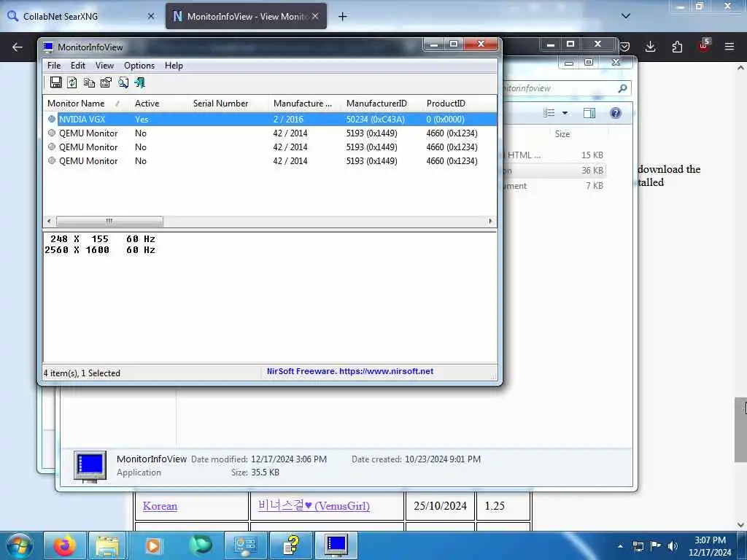
Task: Open Firefox from the taskbar
Action: pyautogui.click(x=65, y=545)
